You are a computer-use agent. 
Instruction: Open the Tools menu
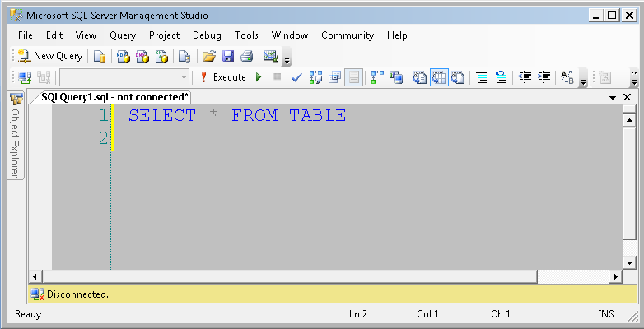(x=246, y=35)
